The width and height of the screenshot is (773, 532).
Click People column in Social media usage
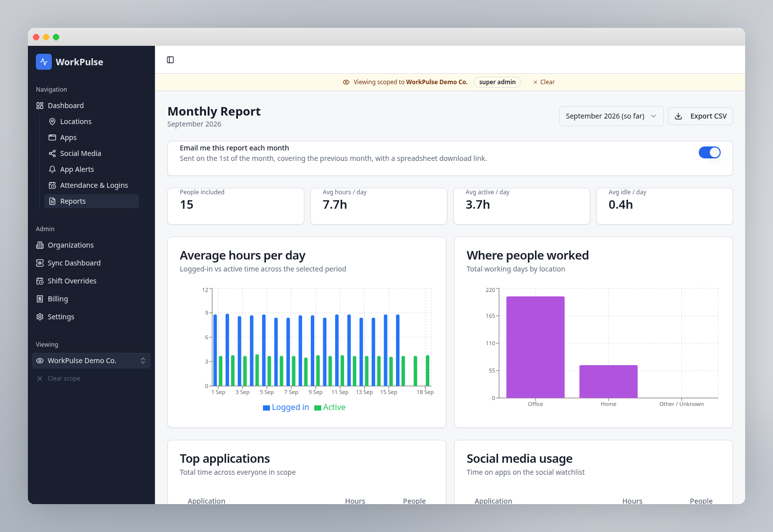(701, 501)
